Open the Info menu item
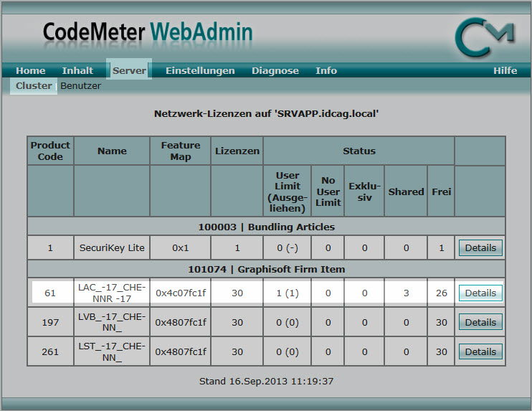 coord(326,70)
